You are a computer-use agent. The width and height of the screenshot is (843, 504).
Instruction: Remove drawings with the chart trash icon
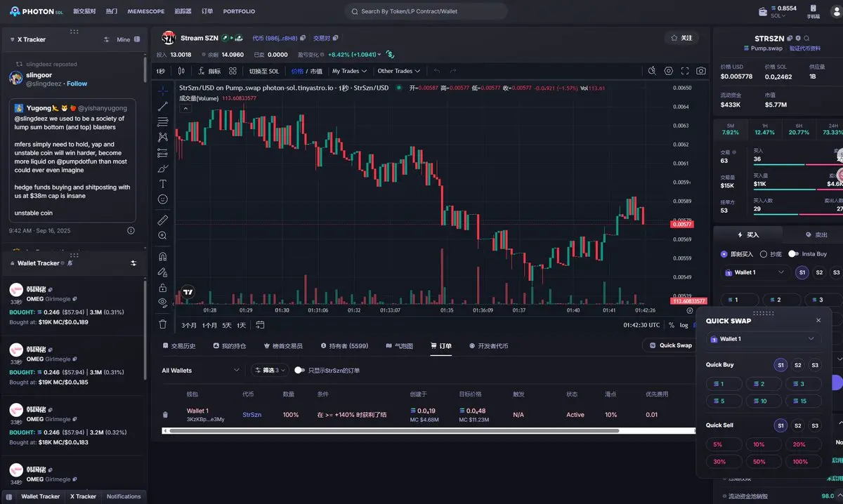point(163,324)
